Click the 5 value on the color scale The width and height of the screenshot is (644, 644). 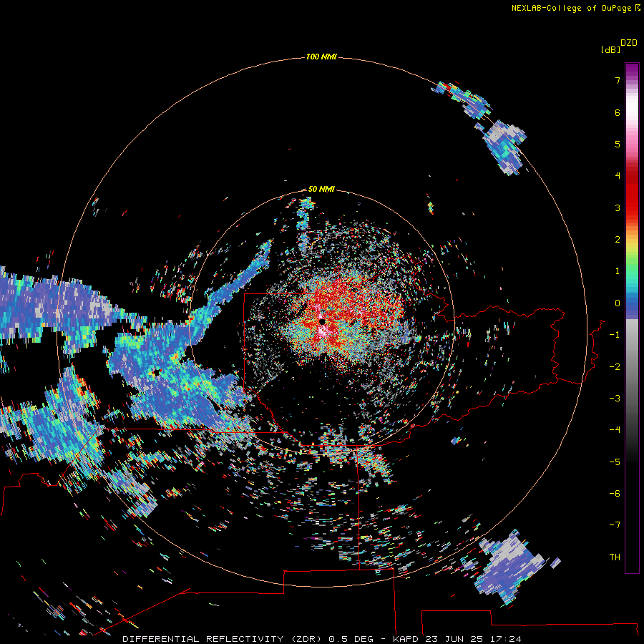point(618,144)
